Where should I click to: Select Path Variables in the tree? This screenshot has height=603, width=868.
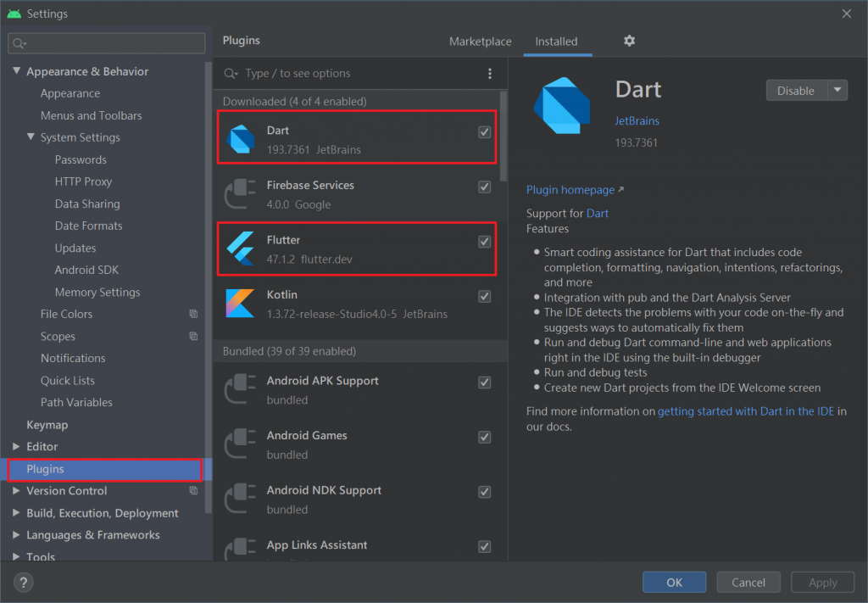click(x=75, y=403)
